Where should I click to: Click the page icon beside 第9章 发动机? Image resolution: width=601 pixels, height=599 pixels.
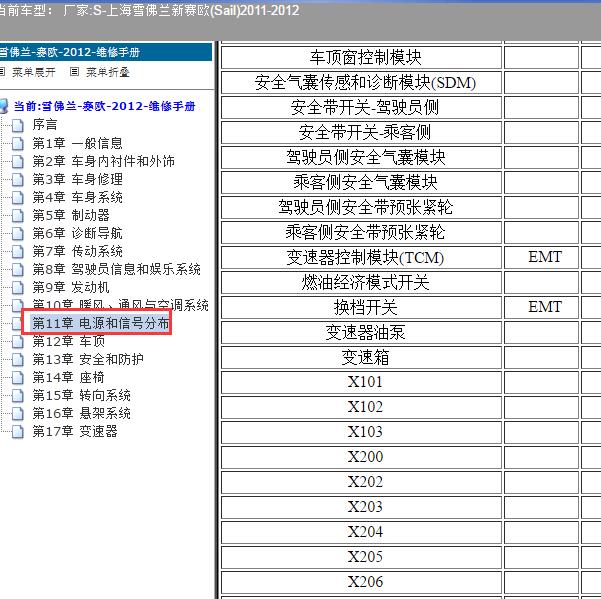click(x=18, y=287)
